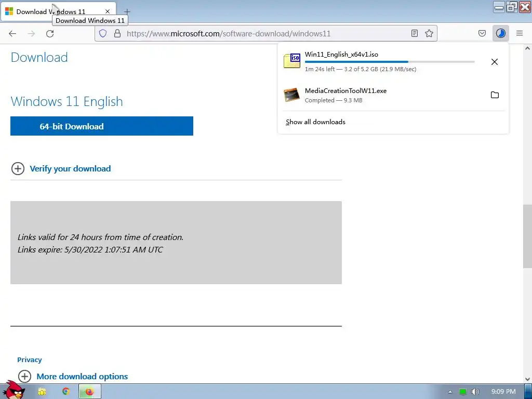The height and width of the screenshot is (399, 532).
Task: Select the Win11_English_x64v1.iso download entry name
Action: pyautogui.click(x=341, y=54)
